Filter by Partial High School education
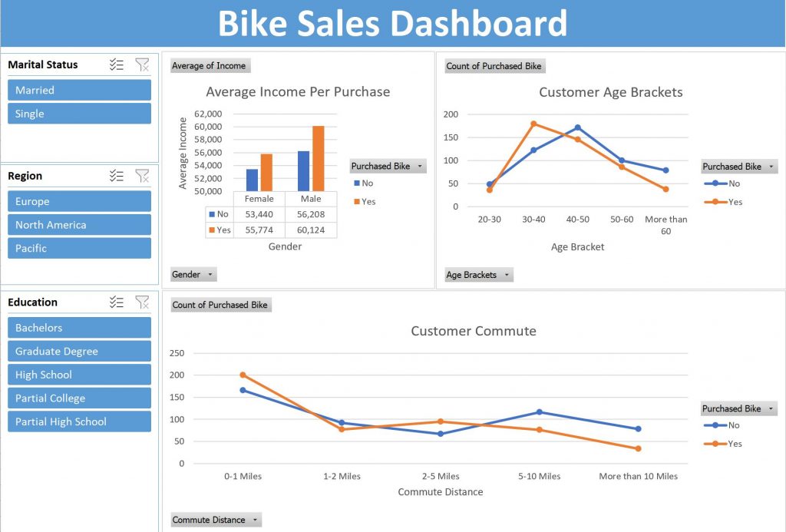This screenshot has width=786, height=532. (x=79, y=421)
